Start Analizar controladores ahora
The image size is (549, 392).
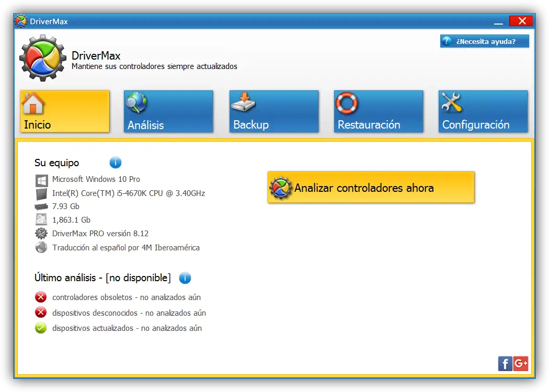coord(371,187)
